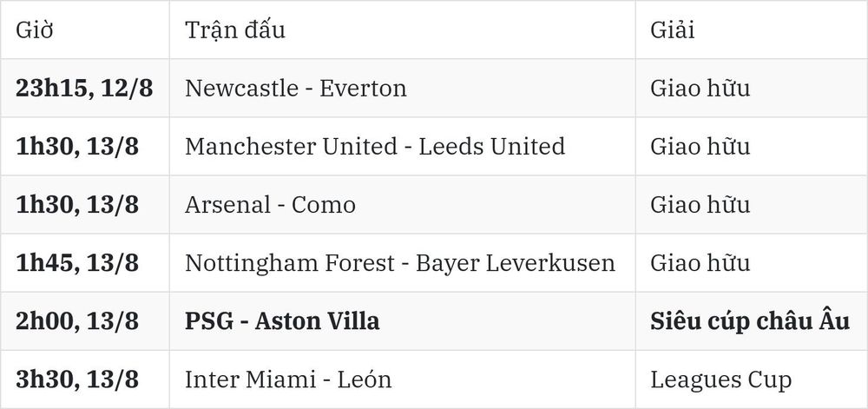Select the Newcastle - Everton match

click(x=296, y=89)
